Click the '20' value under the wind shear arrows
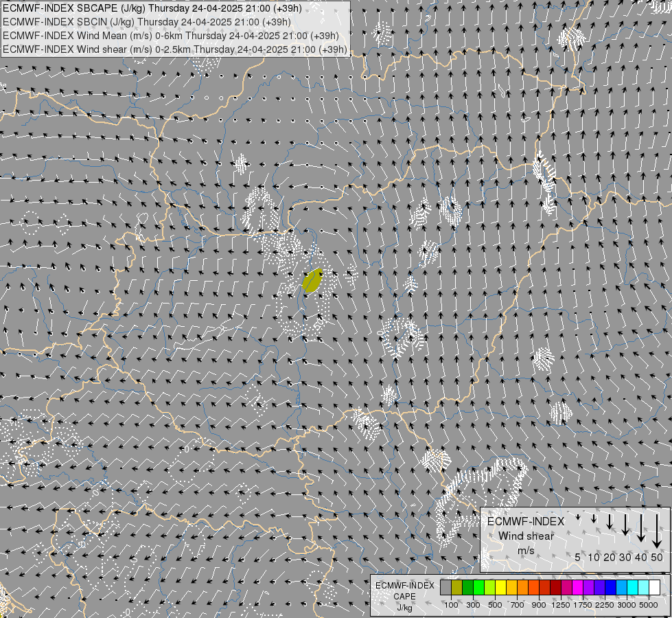672x618 pixels. (610, 557)
